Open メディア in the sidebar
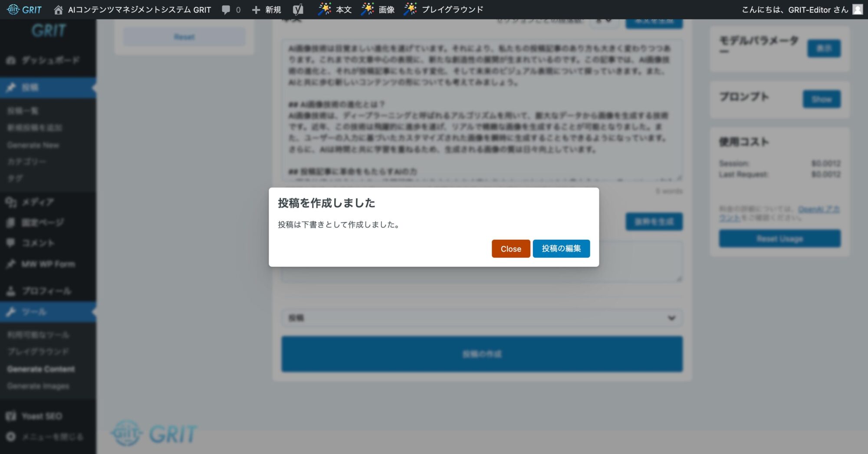868x454 pixels. pyautogui.click(x=37, y=202)
